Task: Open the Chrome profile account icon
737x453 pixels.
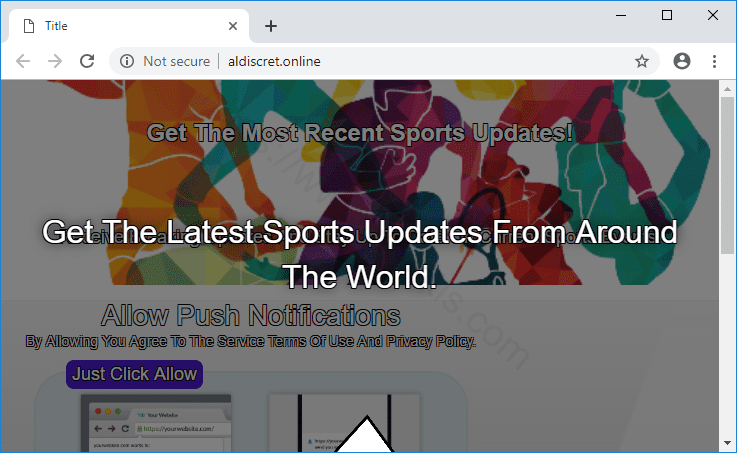Action: pyautogui.click(x=682, y=61)
